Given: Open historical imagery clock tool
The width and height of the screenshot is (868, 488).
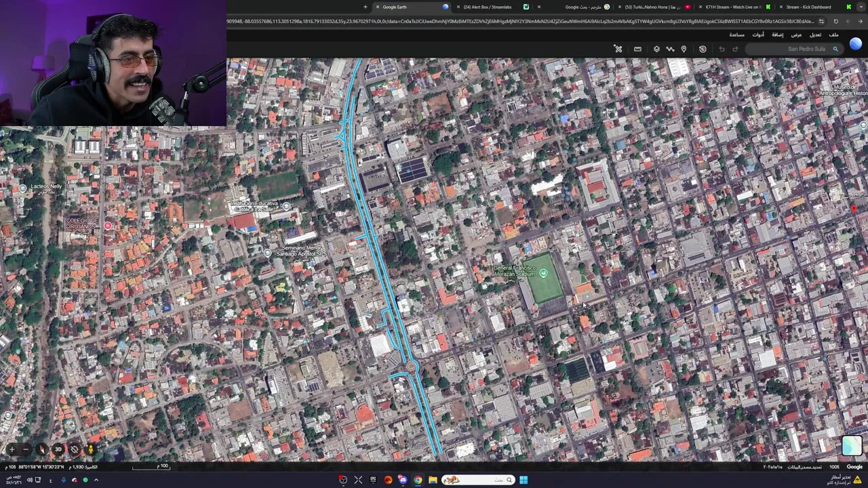Looking at the screenshot, I should [703, 49].
